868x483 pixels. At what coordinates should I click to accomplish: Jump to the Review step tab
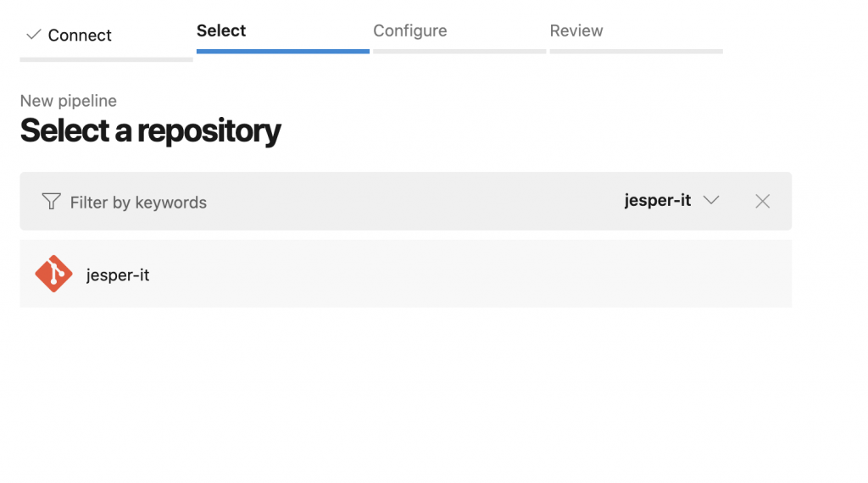point(576,31)
